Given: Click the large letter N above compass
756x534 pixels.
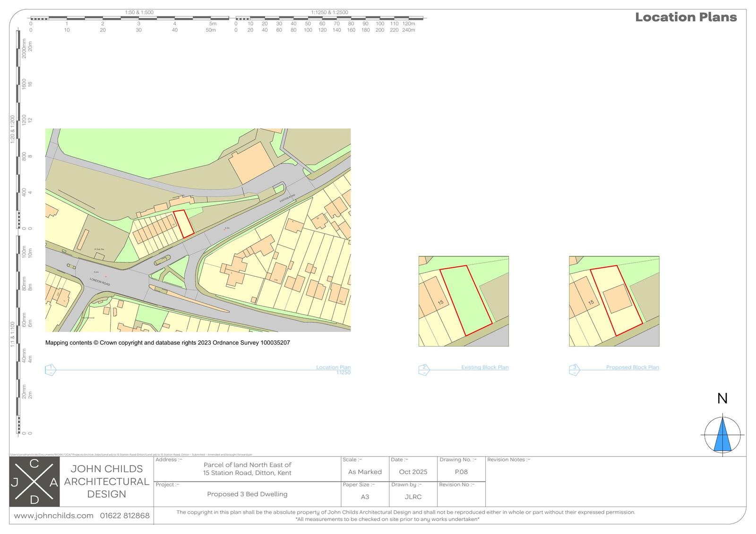Looking at the screenshot, I should (722, 398).
